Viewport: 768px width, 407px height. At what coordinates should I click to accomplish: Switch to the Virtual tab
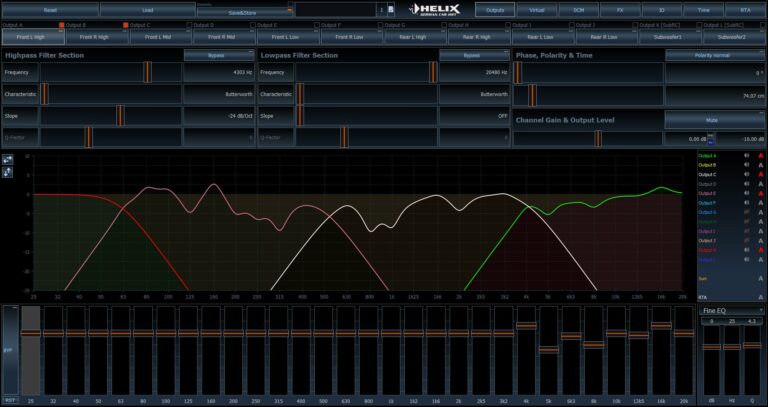536,10
